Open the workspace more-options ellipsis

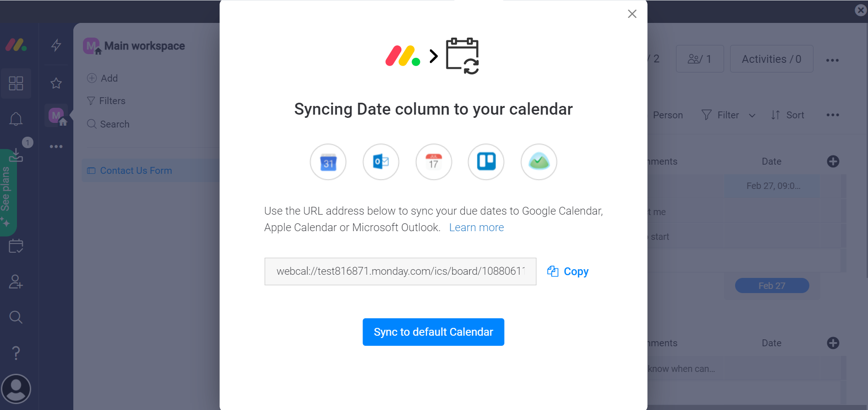tap(56, 146)
